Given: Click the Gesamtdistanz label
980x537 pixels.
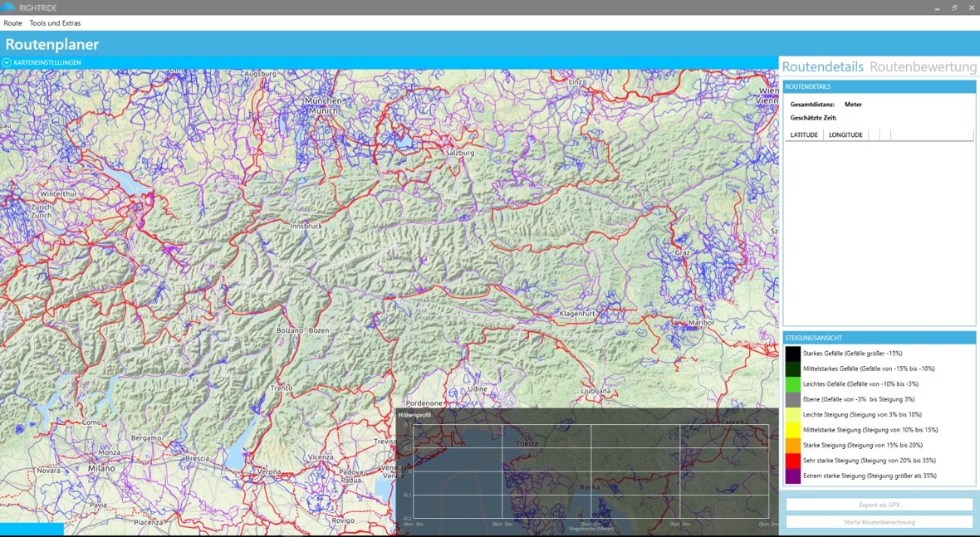Looking at the screenshot, I should click(812, 105).
